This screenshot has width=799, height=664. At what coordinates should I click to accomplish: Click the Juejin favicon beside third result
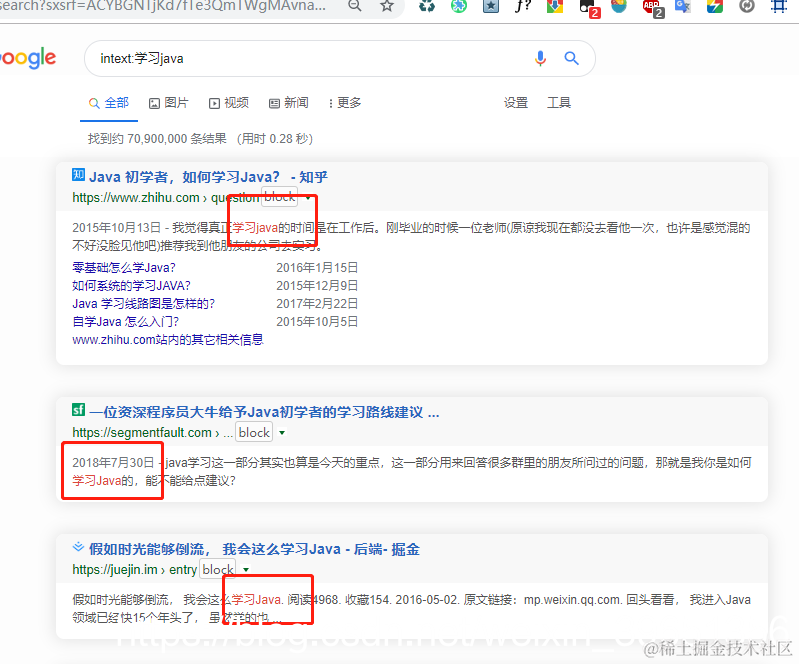point(78,547)
